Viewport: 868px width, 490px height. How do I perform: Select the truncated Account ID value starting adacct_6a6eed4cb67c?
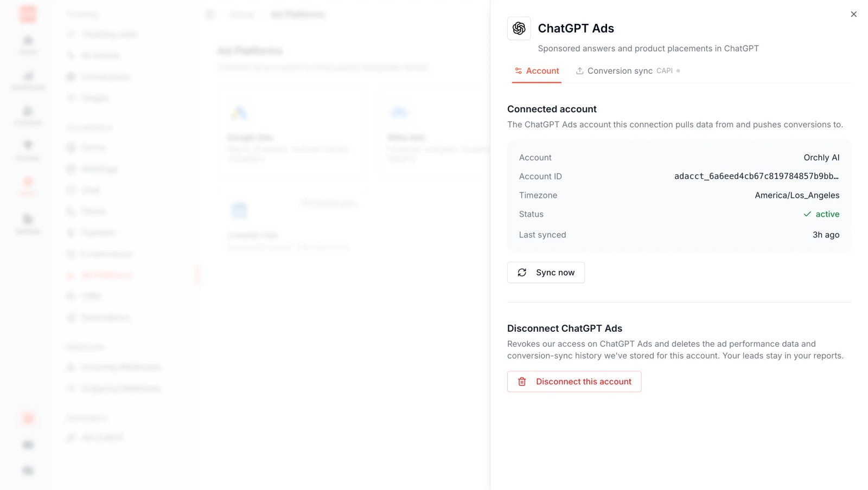[x=756, y=176]
